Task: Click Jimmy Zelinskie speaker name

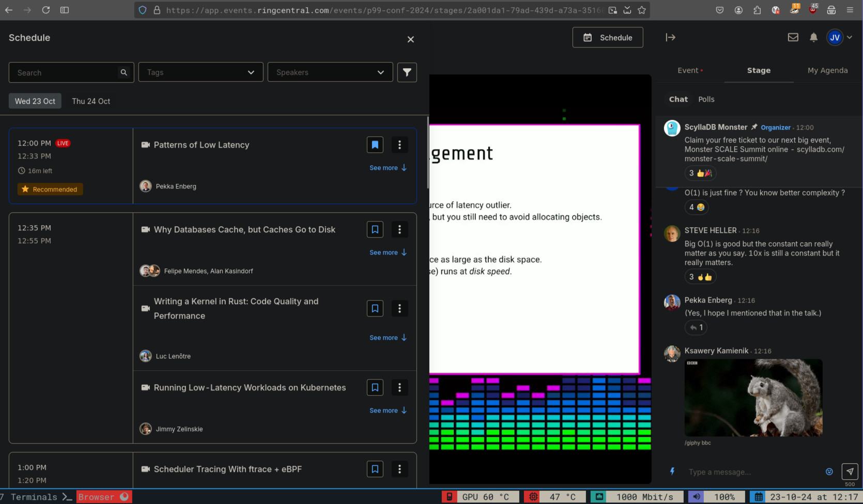Action: tap(179, 429)
